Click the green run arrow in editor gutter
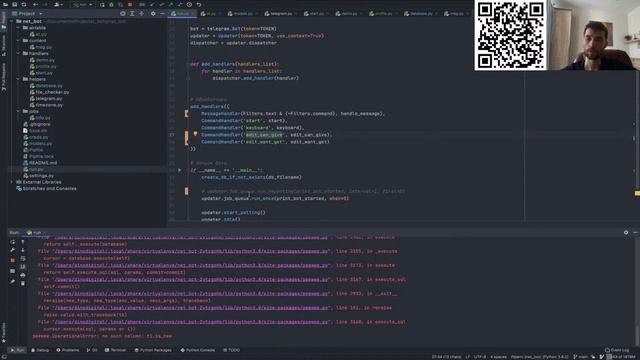Image resolution: width=640 pixels, height=360 pixels. (179, 170)
